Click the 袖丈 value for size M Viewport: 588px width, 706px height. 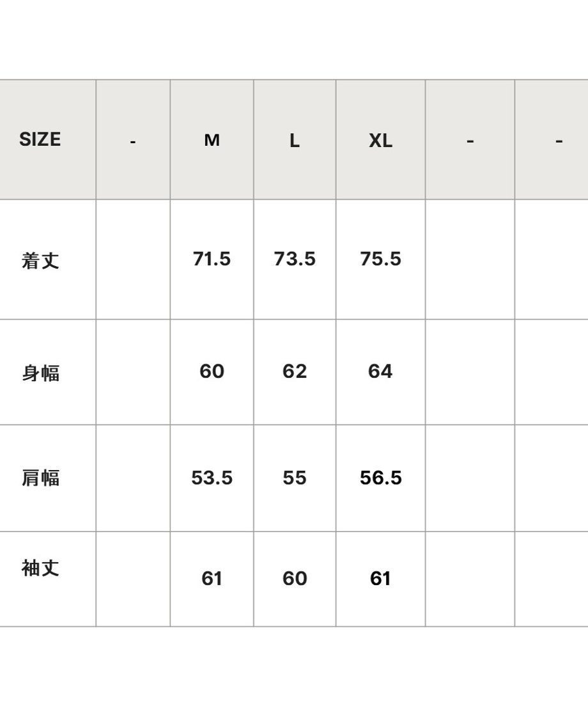click(212, 579)
